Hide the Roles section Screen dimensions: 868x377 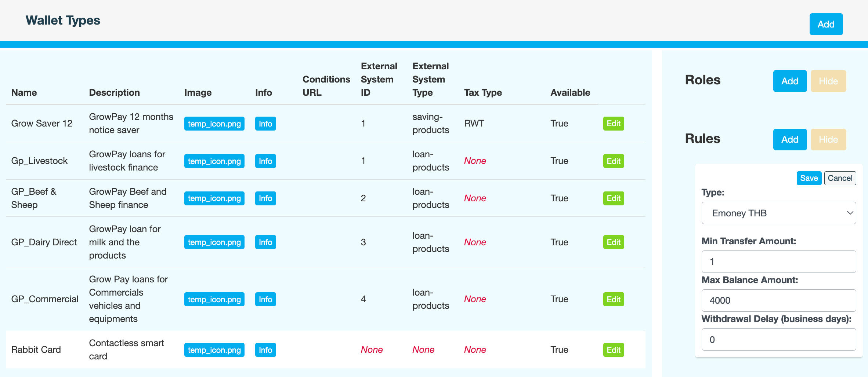tap(828, 81)
